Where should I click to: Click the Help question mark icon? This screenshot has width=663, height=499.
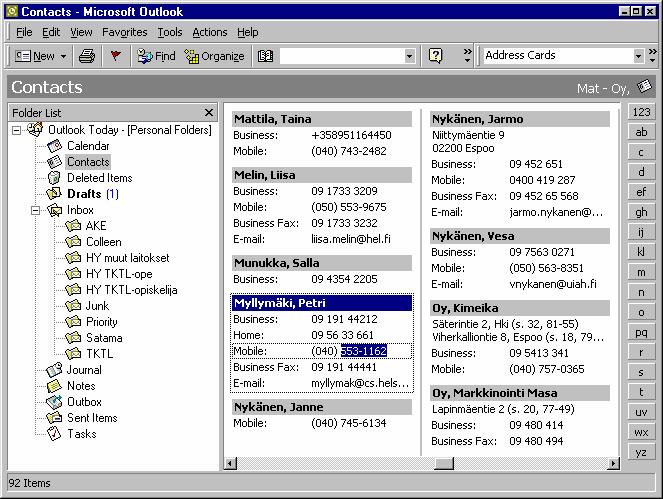436,55
